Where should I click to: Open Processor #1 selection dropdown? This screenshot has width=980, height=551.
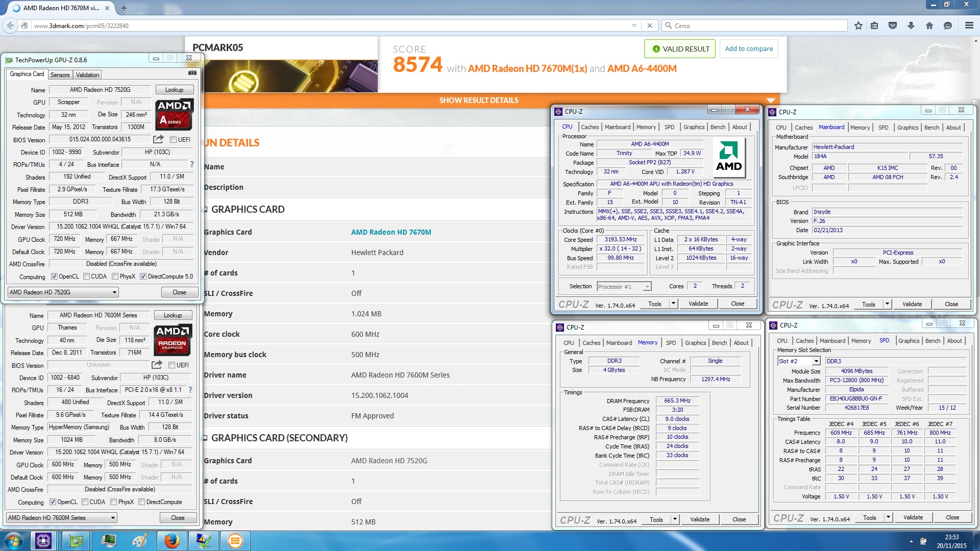[624, 287]
